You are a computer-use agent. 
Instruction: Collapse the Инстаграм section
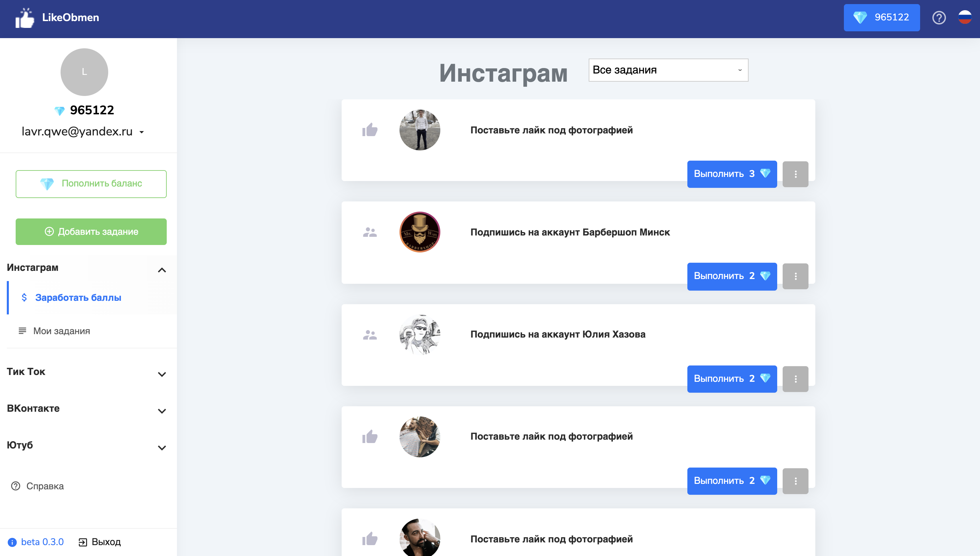[x=162, y=270]
